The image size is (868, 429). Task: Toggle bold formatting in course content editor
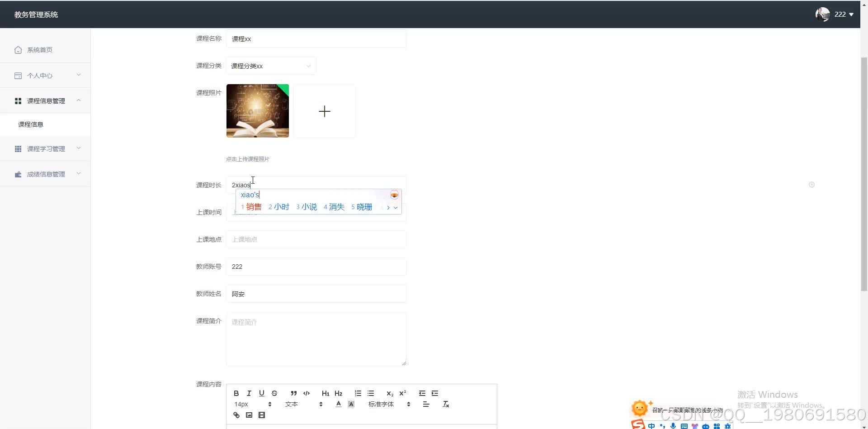[236, 393]
